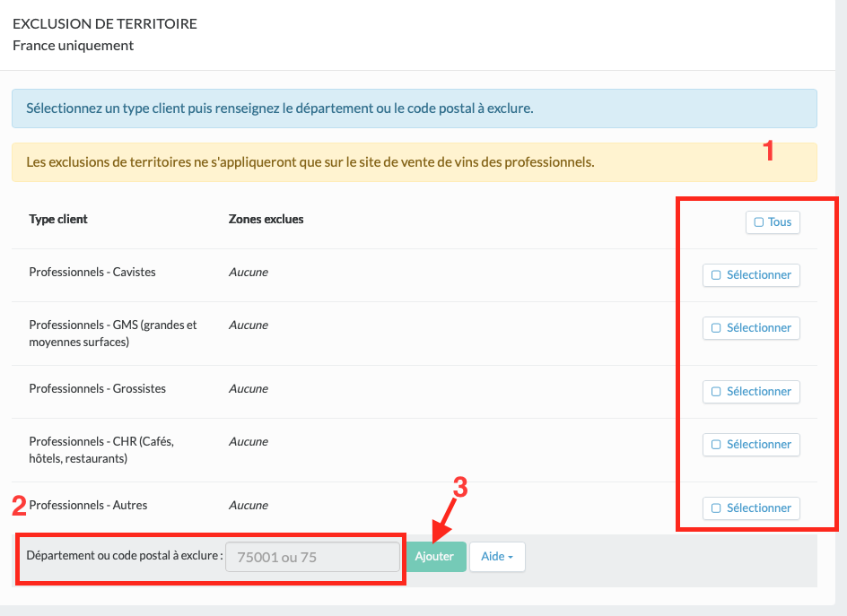Click the blue information banner

[x=414, y=108]
